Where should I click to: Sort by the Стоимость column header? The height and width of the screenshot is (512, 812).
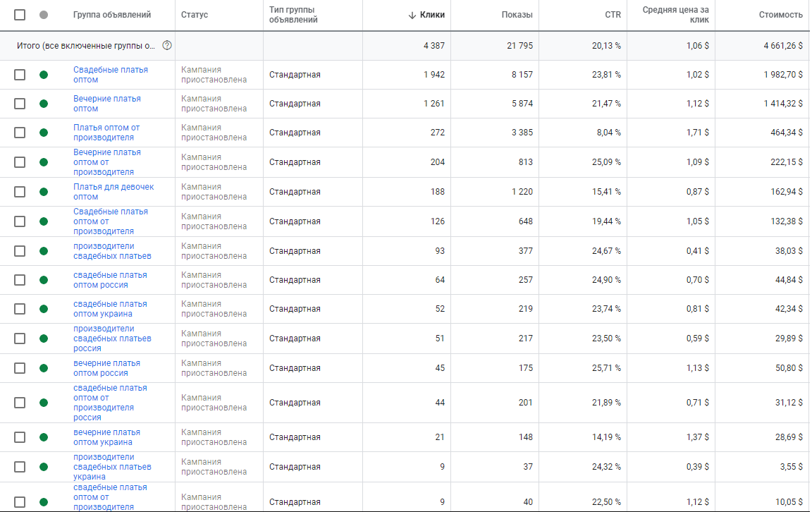point(780,15)
